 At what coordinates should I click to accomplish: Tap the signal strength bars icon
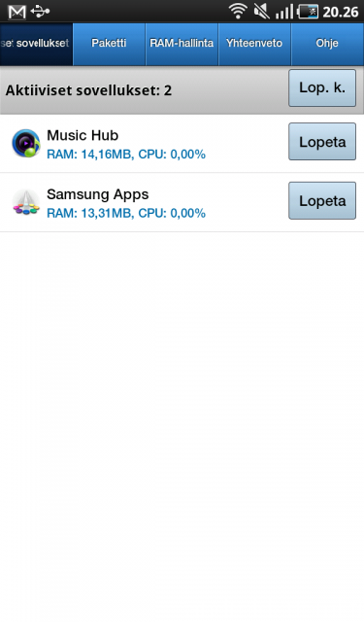point(284,12)
